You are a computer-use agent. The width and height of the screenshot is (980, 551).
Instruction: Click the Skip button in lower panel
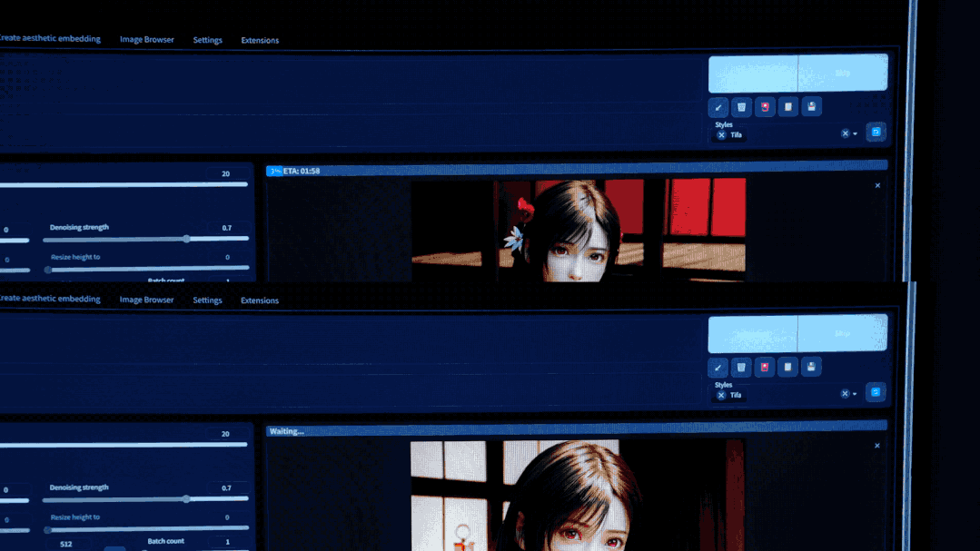[x=843, y=333]
